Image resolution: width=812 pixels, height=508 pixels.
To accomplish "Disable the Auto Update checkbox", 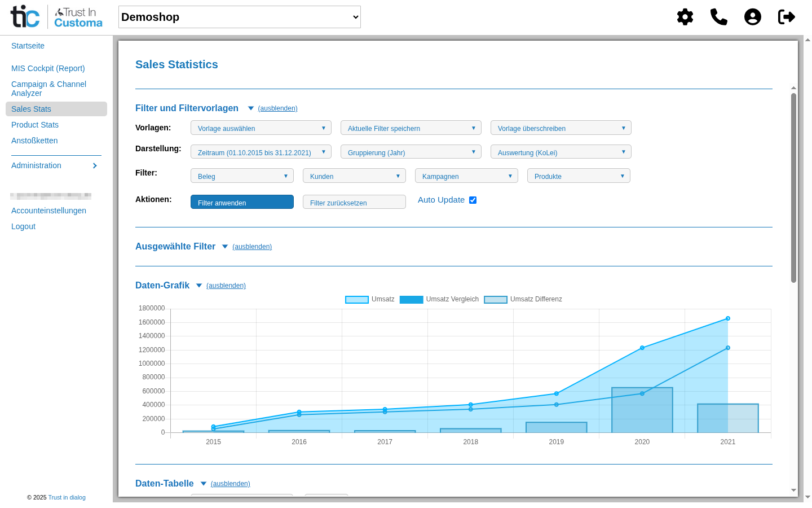I will 473,200.
